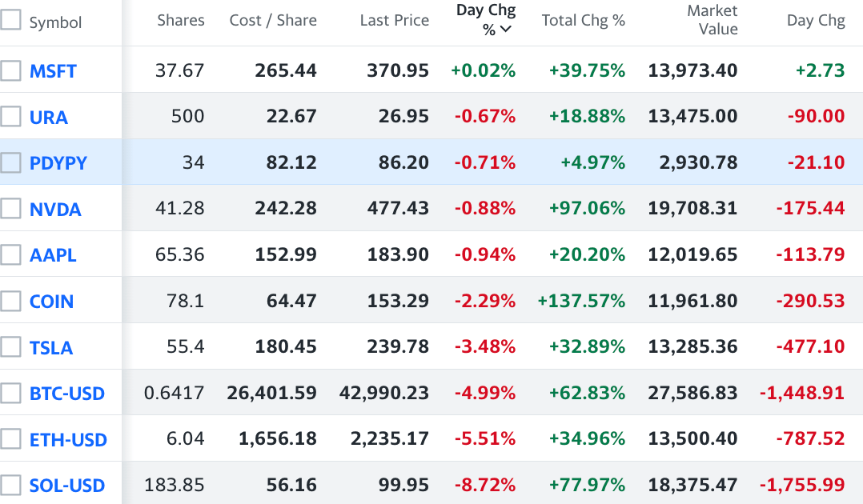Sort by the Market Value header
863x504 pixels.
tap(712, 20)
